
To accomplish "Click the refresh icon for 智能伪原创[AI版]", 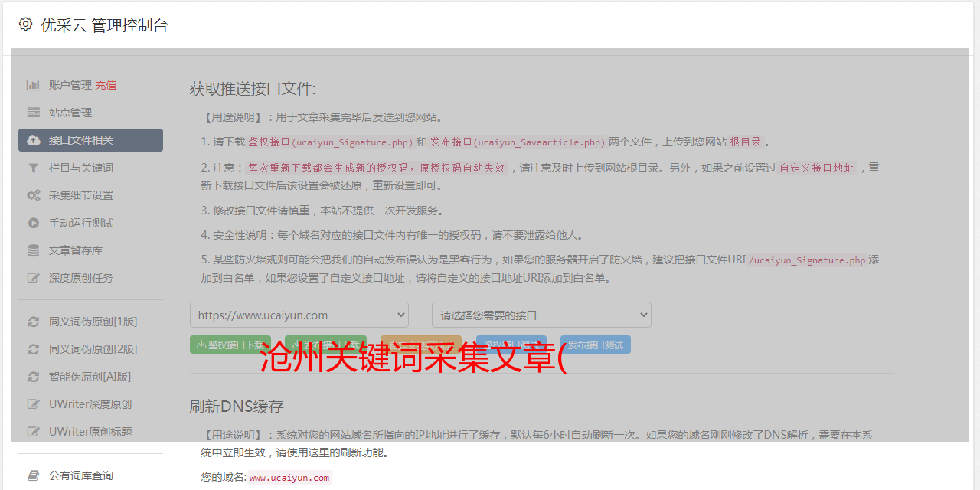I will point(34,377).
